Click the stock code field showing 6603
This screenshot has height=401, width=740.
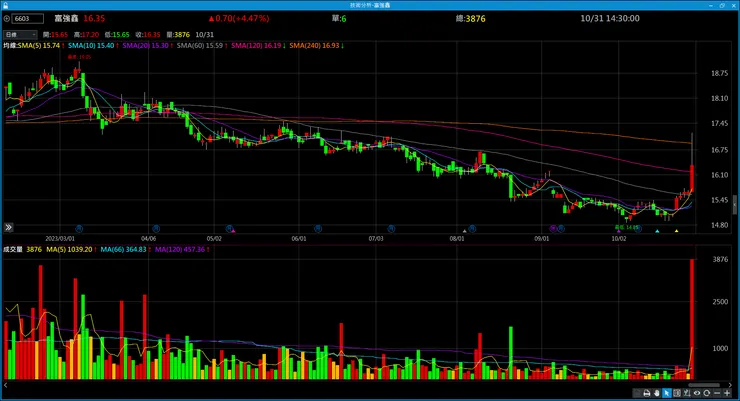click(x=28, y=19)
